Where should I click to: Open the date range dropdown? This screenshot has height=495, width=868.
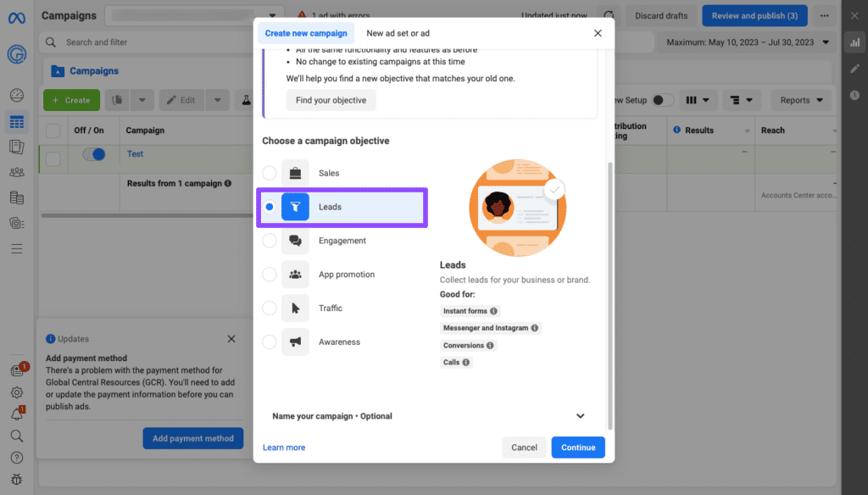click(748, 42)
